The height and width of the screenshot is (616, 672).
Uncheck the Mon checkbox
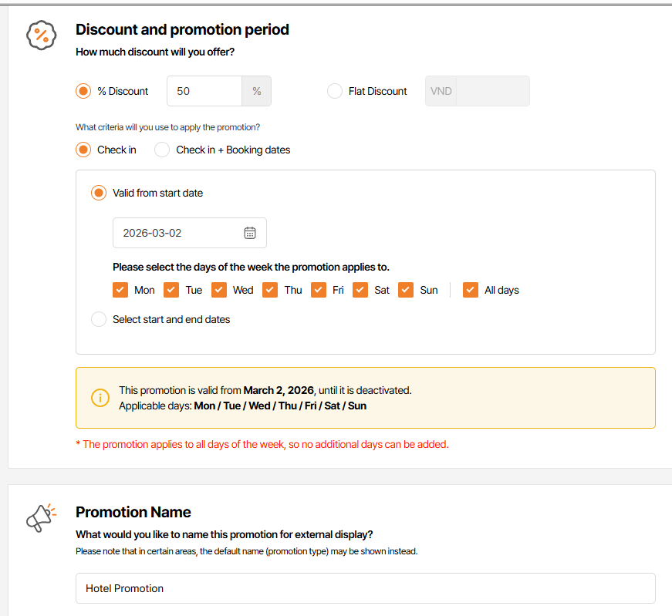point(120,290)
